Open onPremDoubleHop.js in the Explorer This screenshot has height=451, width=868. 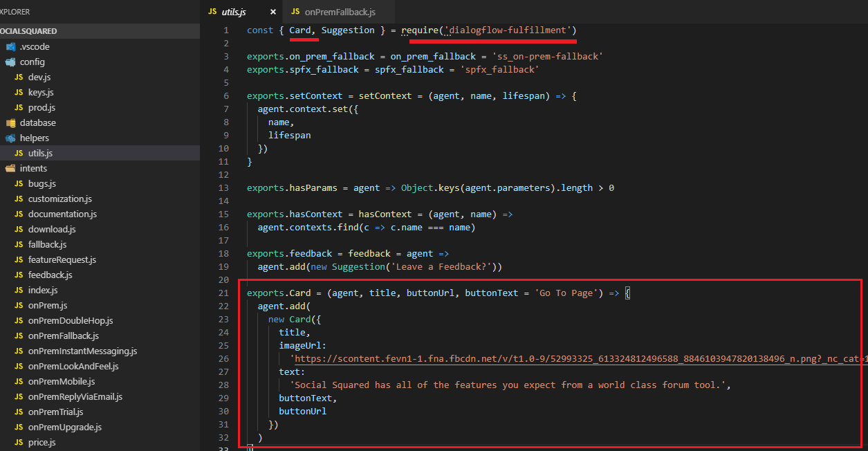(x=70, y=320)
